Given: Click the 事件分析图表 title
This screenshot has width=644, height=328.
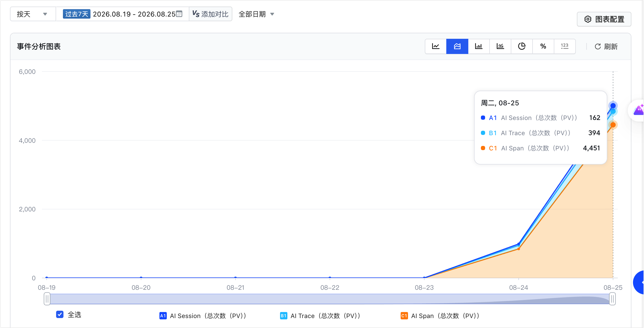Looking at the screenshot, I should pyautogui.click(x=39, y=46).
